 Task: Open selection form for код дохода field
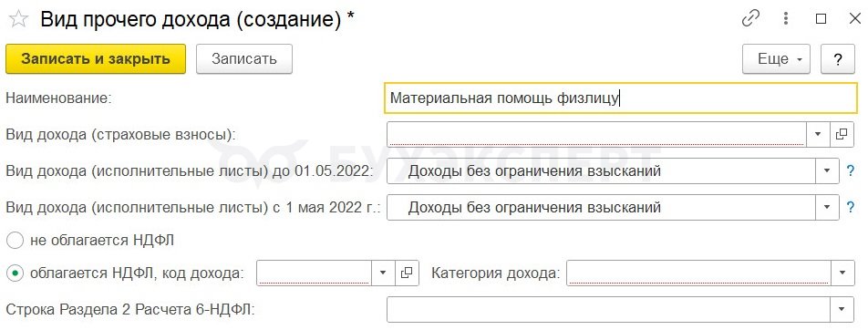click(407, 273)
